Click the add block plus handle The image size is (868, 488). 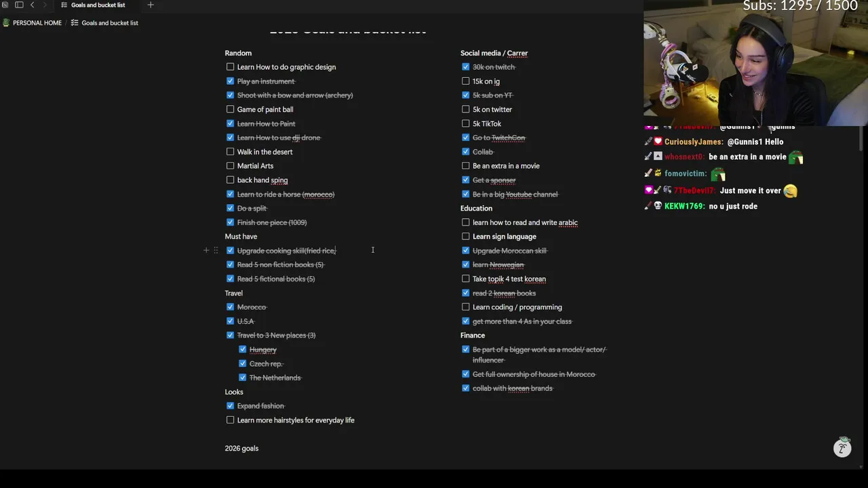206,250
